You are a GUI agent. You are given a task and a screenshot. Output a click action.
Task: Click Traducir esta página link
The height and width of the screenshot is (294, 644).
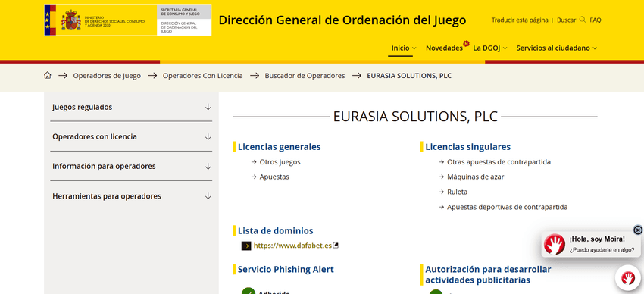[520, 20]
